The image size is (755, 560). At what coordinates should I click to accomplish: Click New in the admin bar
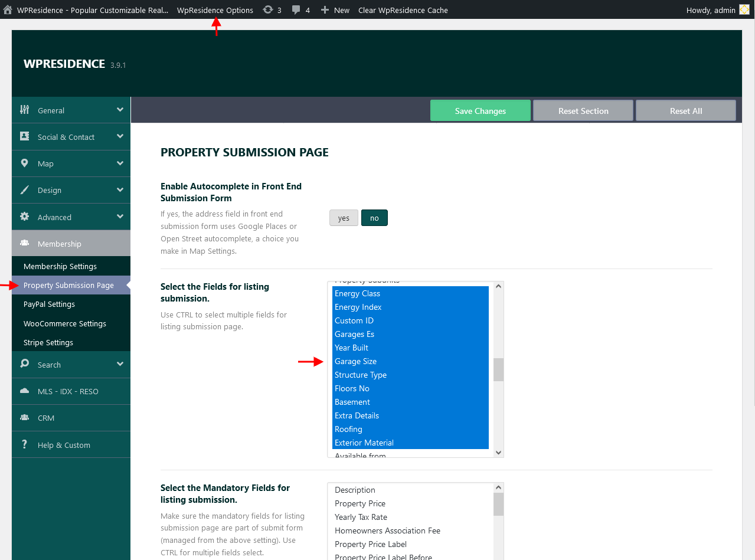342,10
